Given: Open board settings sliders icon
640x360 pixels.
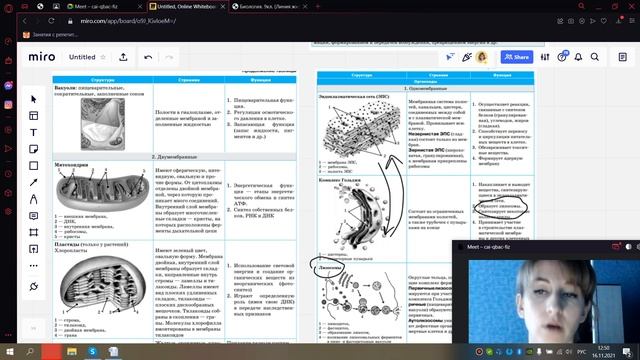Looking at the screenshot, I should coord(545,57).
